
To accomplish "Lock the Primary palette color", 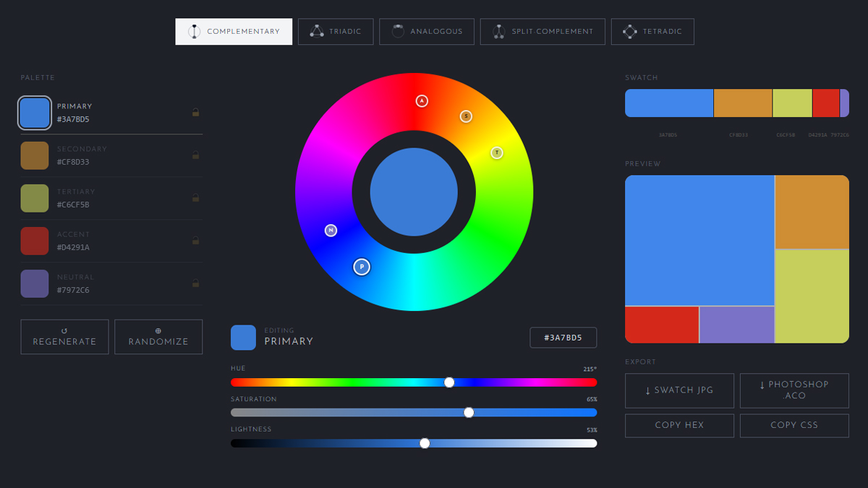I will tap(196, 114).
